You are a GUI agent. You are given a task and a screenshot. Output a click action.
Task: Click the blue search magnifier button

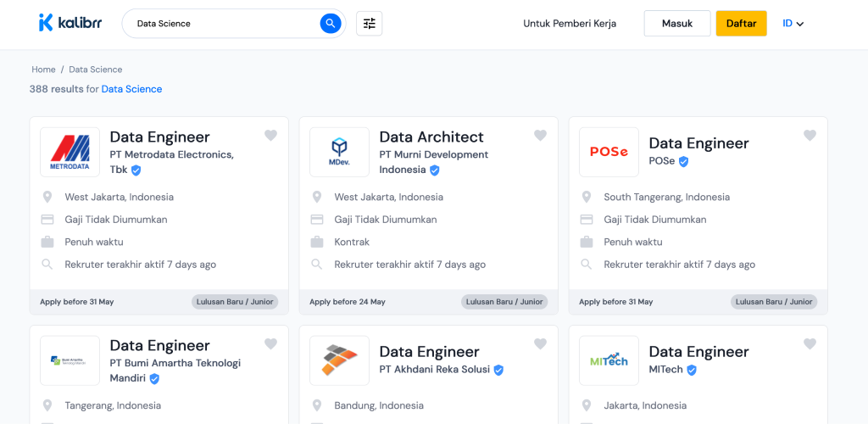click(x=330, y=23)
